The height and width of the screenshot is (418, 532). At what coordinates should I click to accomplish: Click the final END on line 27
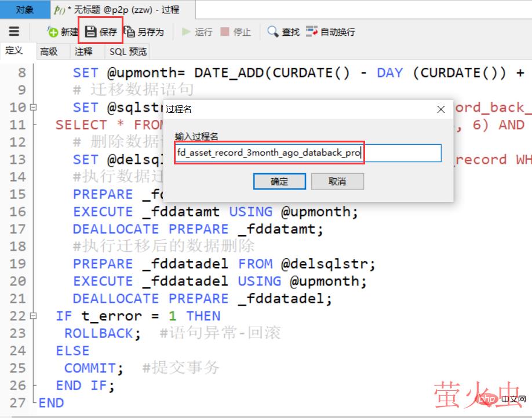tap(51, 403)
